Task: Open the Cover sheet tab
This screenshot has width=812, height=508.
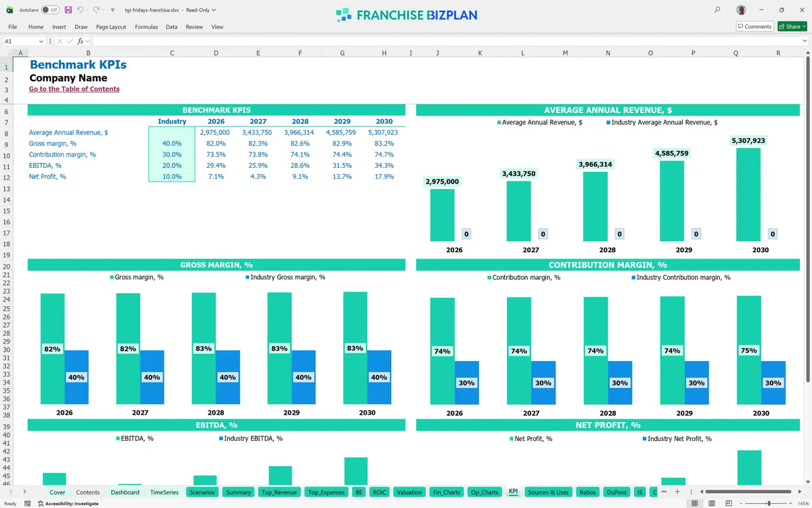Action: tap(58, 492)
